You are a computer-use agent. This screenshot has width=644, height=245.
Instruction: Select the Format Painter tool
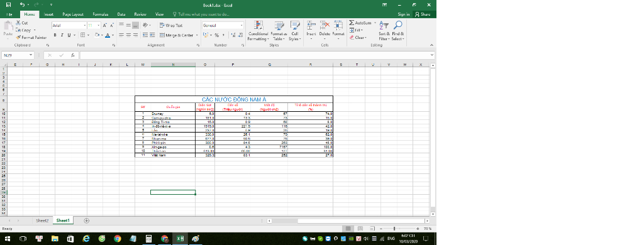click(31, 37)
